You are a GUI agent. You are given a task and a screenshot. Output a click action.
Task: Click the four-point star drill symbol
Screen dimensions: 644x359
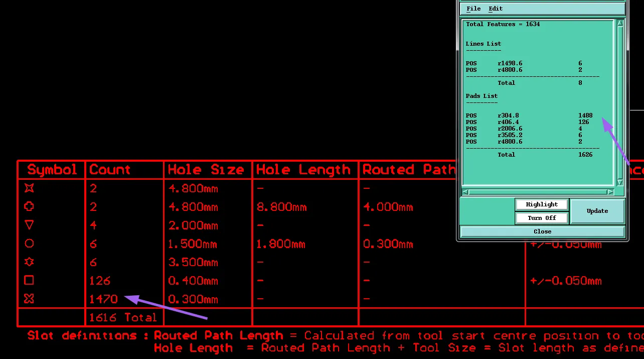(x=29, y=188)
